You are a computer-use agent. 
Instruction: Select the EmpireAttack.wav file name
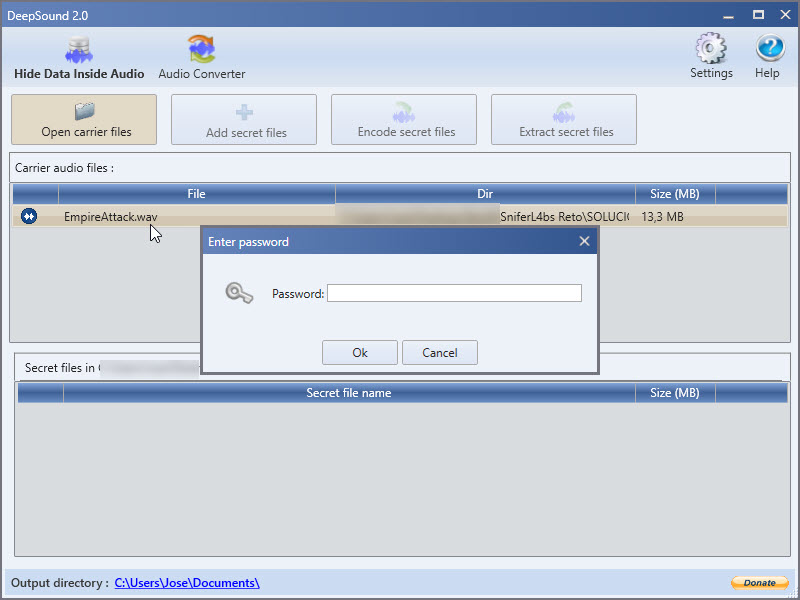coord(110,217)
